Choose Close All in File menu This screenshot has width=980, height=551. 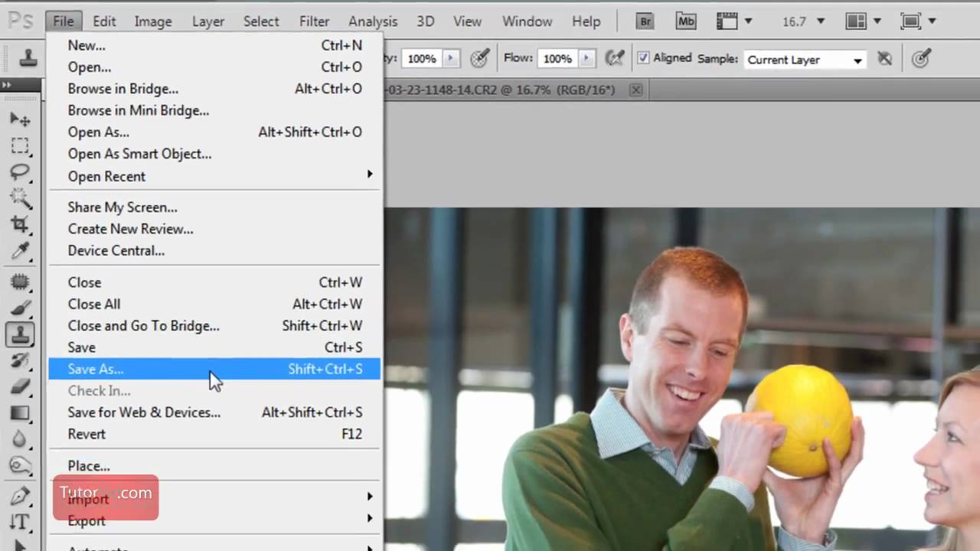point(214,304)
